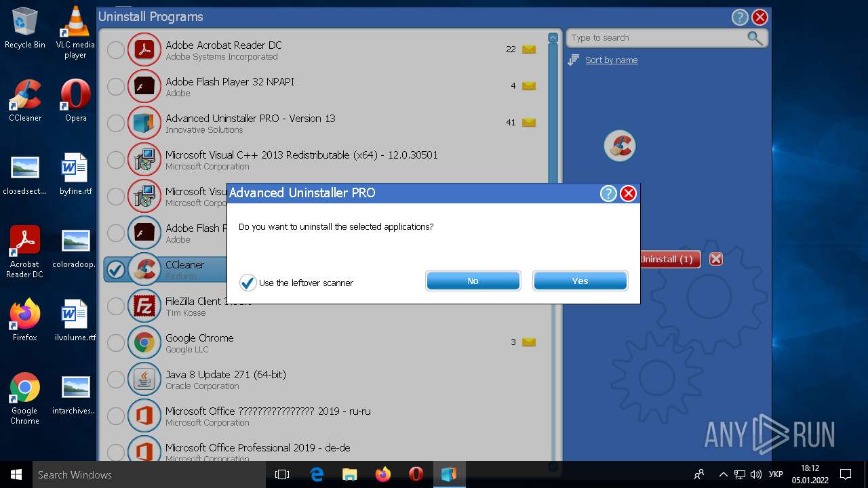Viewport: 868px width, 488px height.
Task: Open reviews envelope for Adobe Acrobat Reader DC
Action: tap(529, 49)
